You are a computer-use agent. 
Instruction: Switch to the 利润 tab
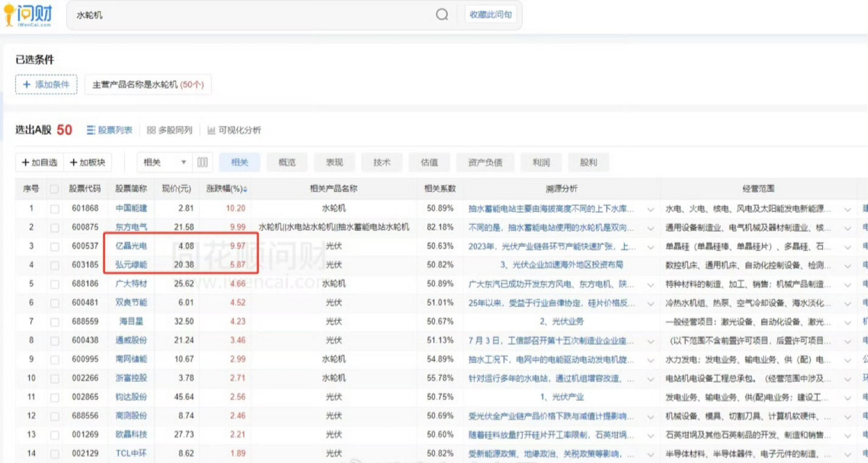[541, 162]
